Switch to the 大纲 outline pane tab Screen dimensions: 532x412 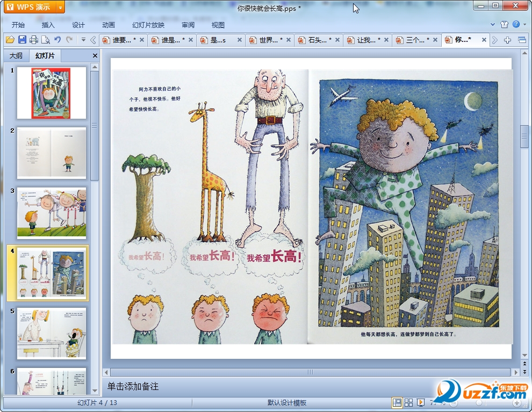tap(16, 56)
